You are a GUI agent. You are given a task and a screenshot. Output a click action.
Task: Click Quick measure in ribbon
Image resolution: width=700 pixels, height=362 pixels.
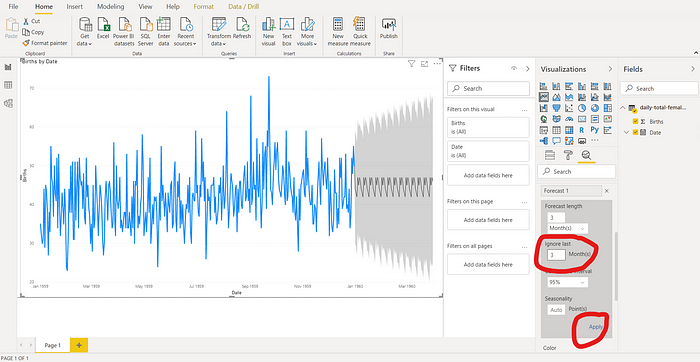click(x=360, y=32)
